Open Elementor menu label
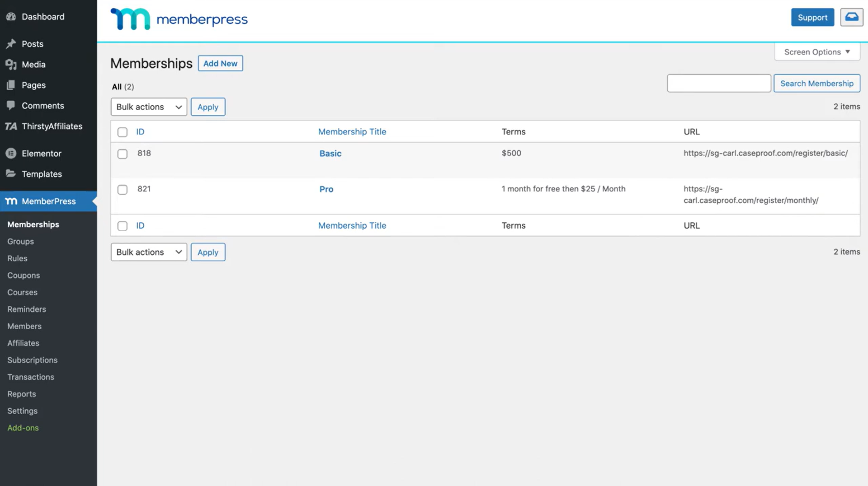Screen dimensions: 868x486 click(42, 154)
